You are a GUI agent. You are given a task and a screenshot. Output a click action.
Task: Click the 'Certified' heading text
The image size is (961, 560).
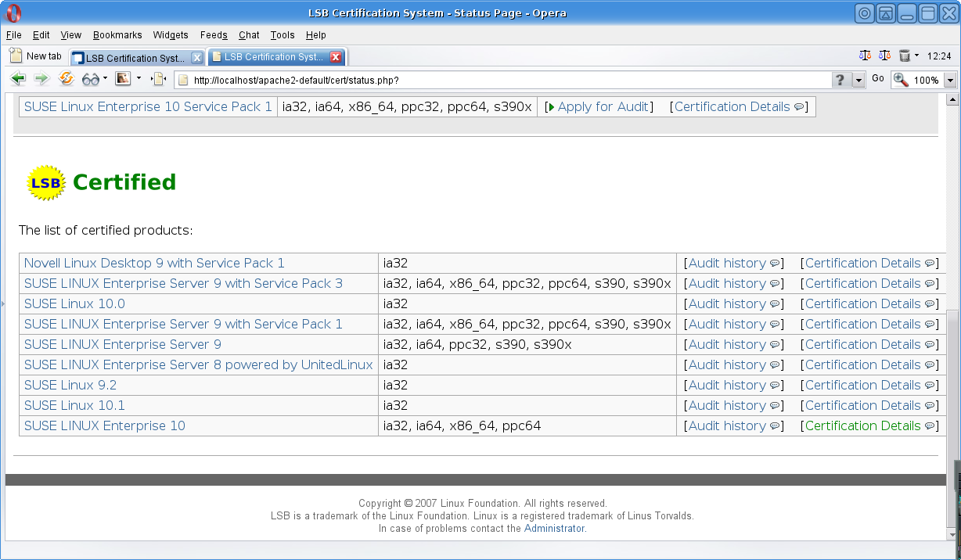click(x=124, y=182)
